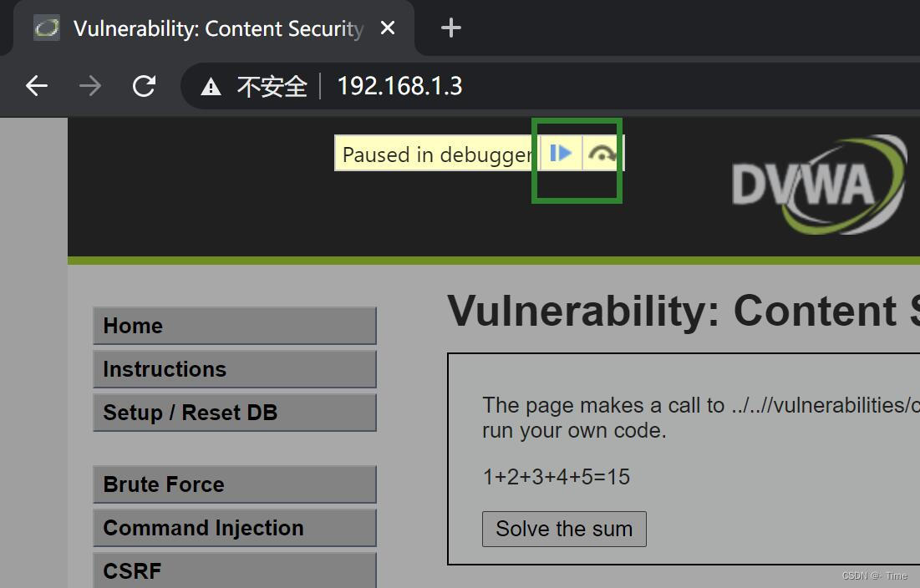This screenshot has width=920, height=588.
Task: Click the not-secure warning triangle icon
Action: point(211,87)
